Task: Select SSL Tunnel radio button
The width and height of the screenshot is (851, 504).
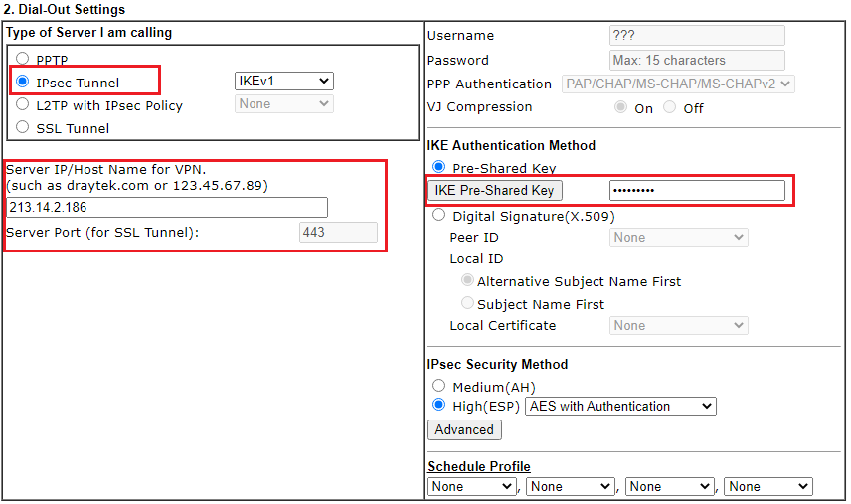Action: tap(23, 127)
